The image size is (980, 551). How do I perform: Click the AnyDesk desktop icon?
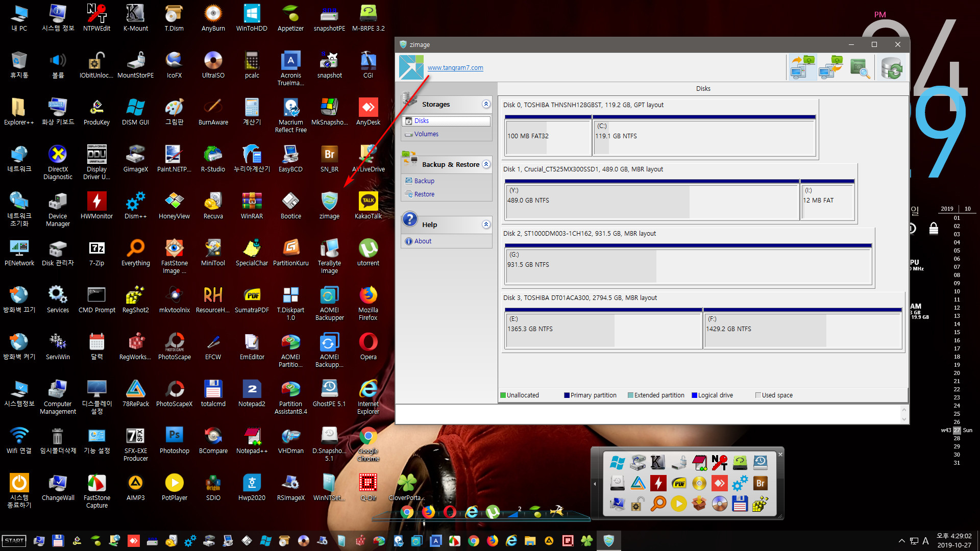[368, 111]
